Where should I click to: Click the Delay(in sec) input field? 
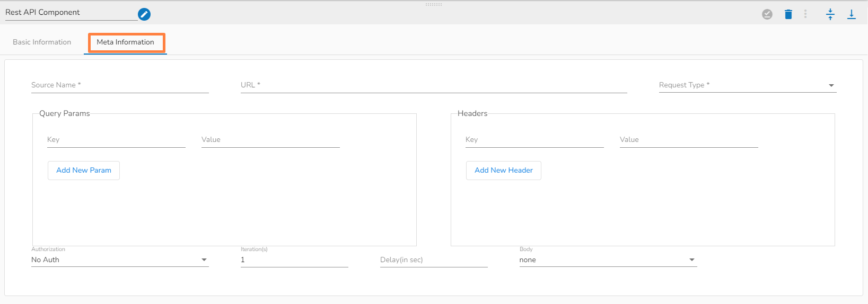click(x=434, y=260)
